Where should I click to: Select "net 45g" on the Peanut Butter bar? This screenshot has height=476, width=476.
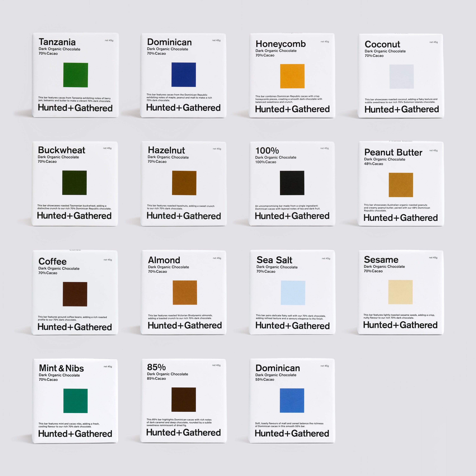(433, 151)
